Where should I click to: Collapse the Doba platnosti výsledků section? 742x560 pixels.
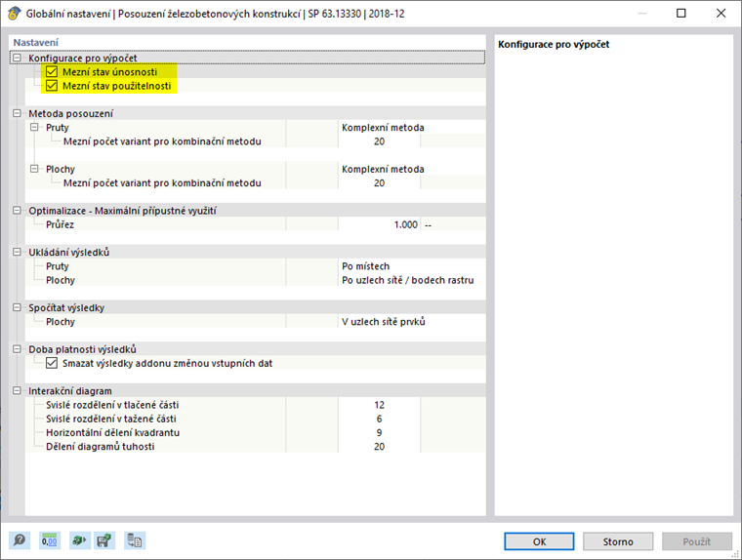coord(17,349)
